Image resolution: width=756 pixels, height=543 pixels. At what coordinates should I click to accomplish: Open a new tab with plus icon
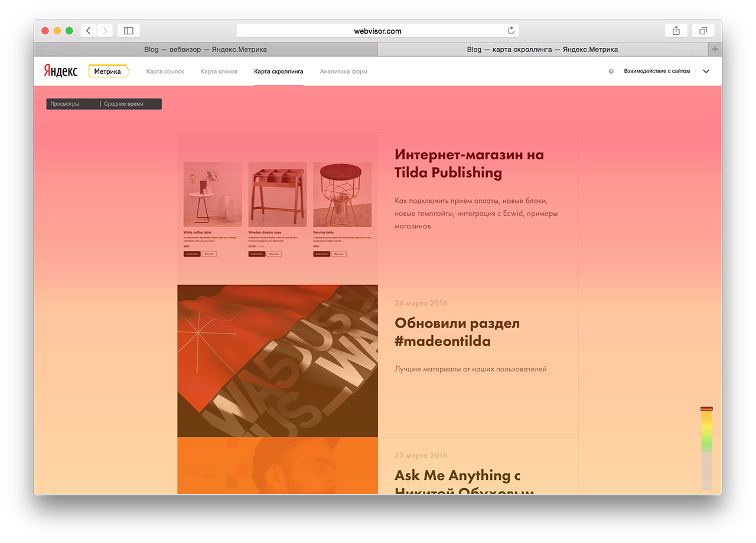tap(715, 50)
